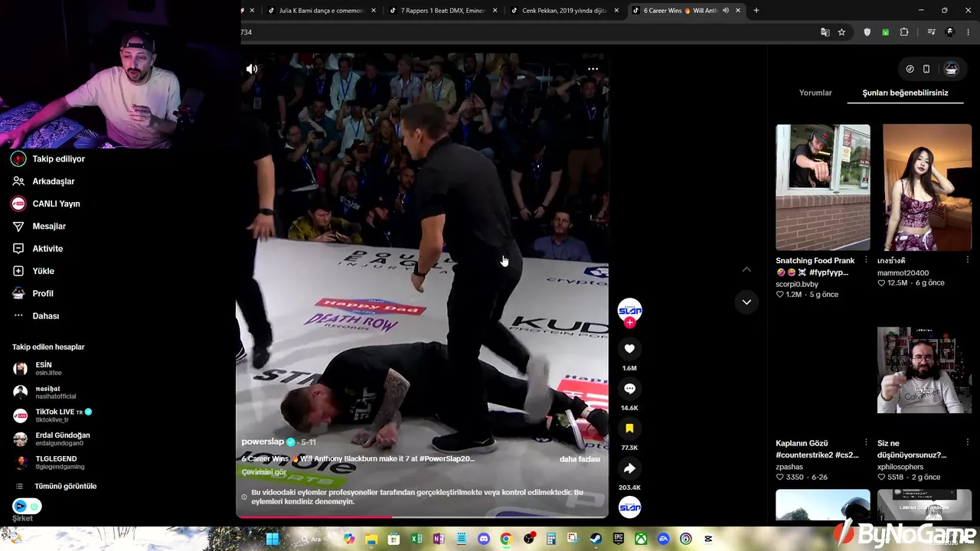Follow powerslap via the red plus badge
The height and width of the screenshot is (551, 980).
(629, 323)
